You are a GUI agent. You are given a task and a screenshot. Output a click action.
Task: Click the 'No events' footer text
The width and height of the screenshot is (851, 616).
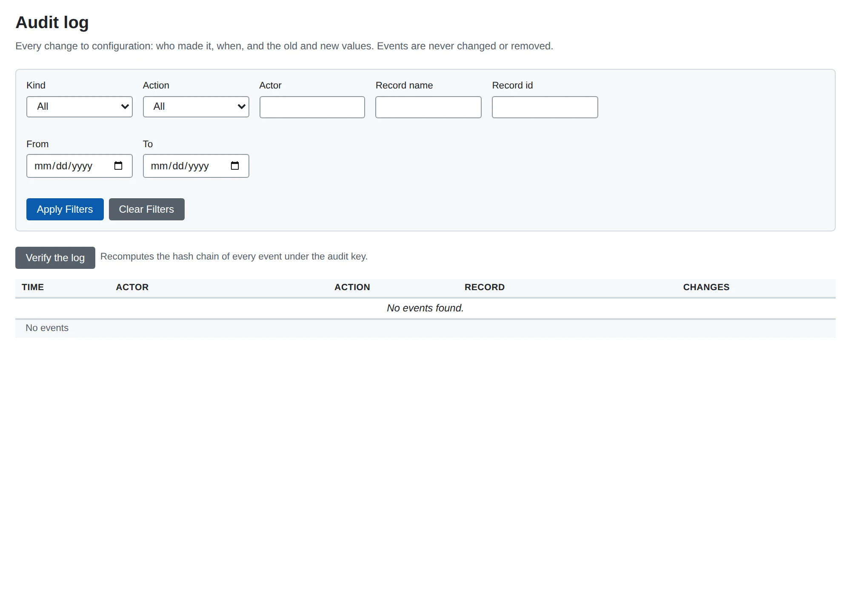(47, 328)
